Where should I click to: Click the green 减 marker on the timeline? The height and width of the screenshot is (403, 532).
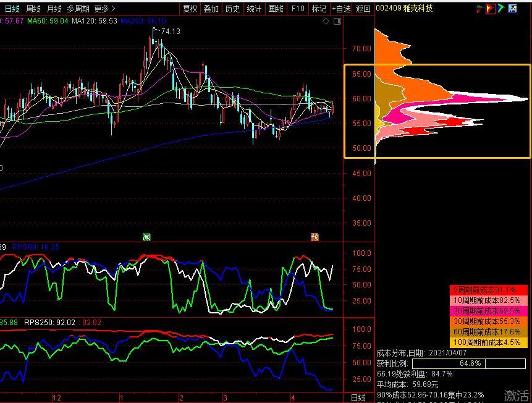click(146, 237)
